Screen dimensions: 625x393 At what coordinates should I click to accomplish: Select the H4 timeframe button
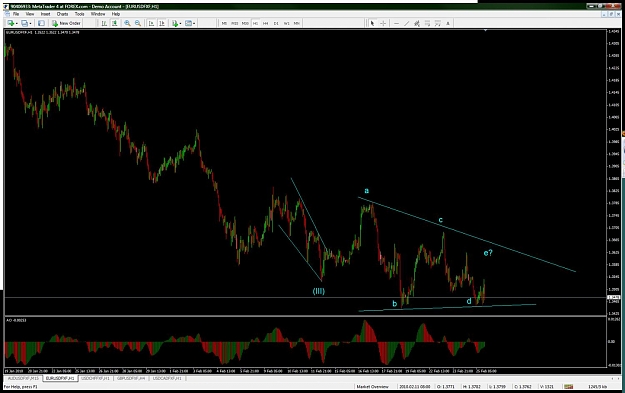tap(265, 23)
